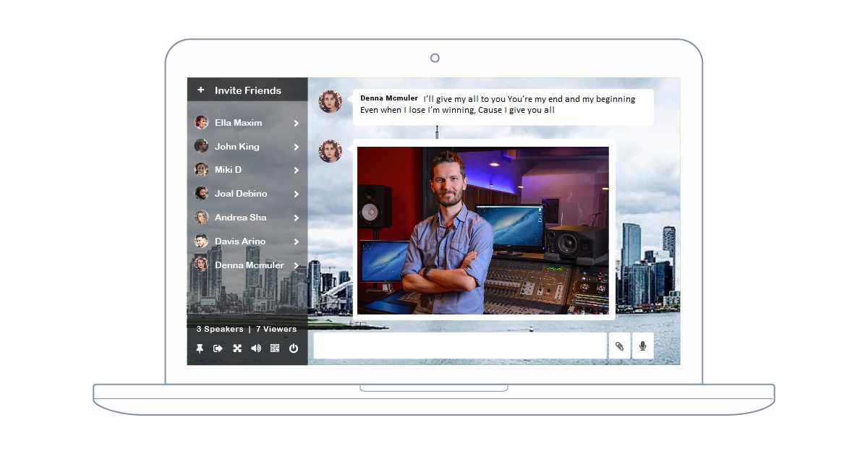Open the shared studio photo in chat
Image resolution: width=868 pixels, height=454 pixels.
(x=482, y=231)
